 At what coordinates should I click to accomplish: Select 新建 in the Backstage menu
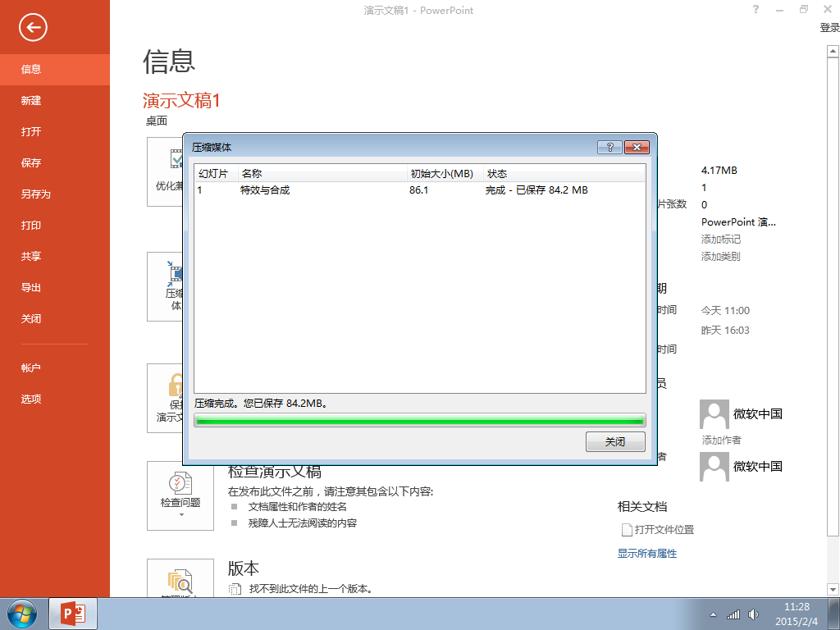tap(55, 100)
